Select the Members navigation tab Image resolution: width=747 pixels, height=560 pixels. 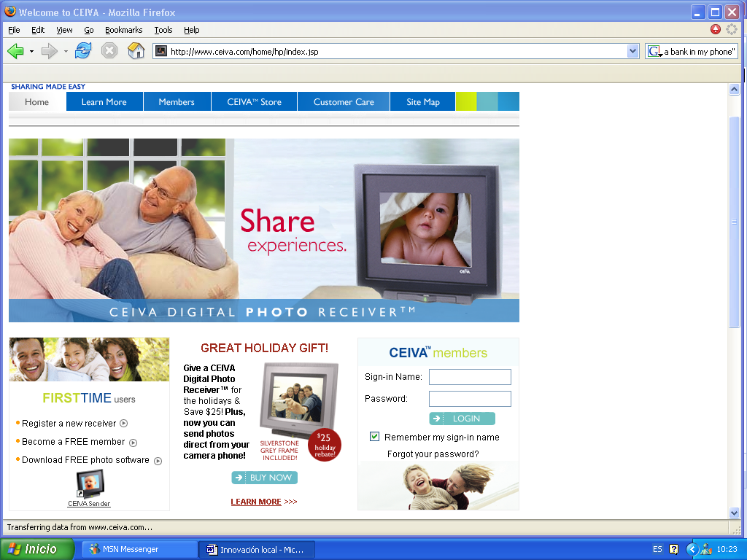pyautogui.click(x=177, y=102)
